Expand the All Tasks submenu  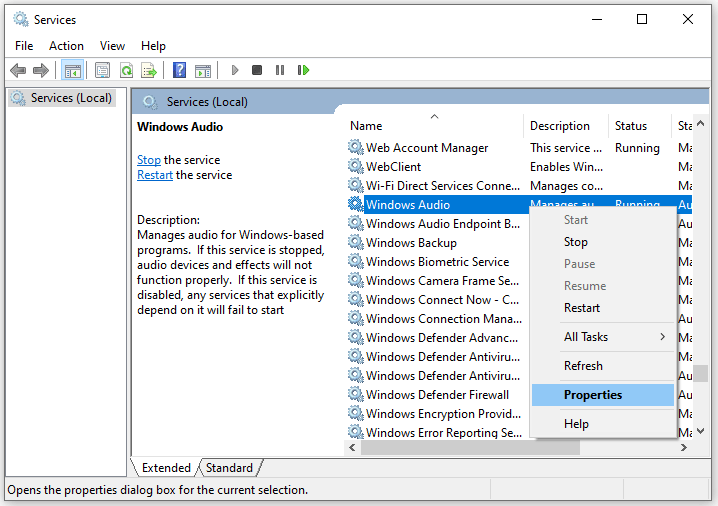pos(603,337)
